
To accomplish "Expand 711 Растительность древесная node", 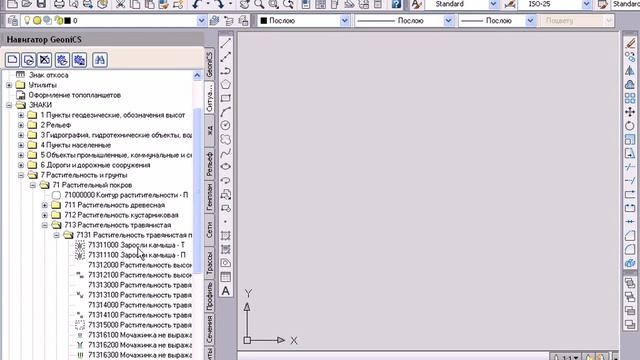I will [45, 205].
